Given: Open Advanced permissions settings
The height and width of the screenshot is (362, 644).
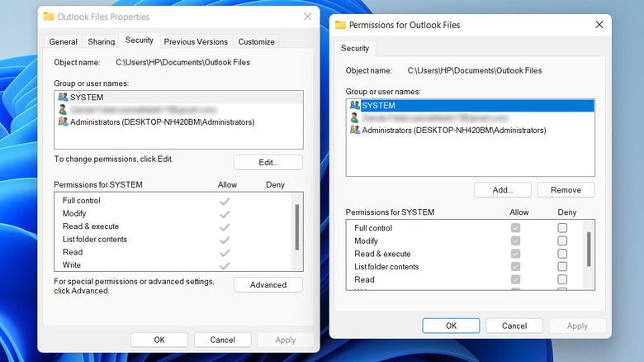Looking at the screenshot, I should pyautogui.click(x=268, y=284).
